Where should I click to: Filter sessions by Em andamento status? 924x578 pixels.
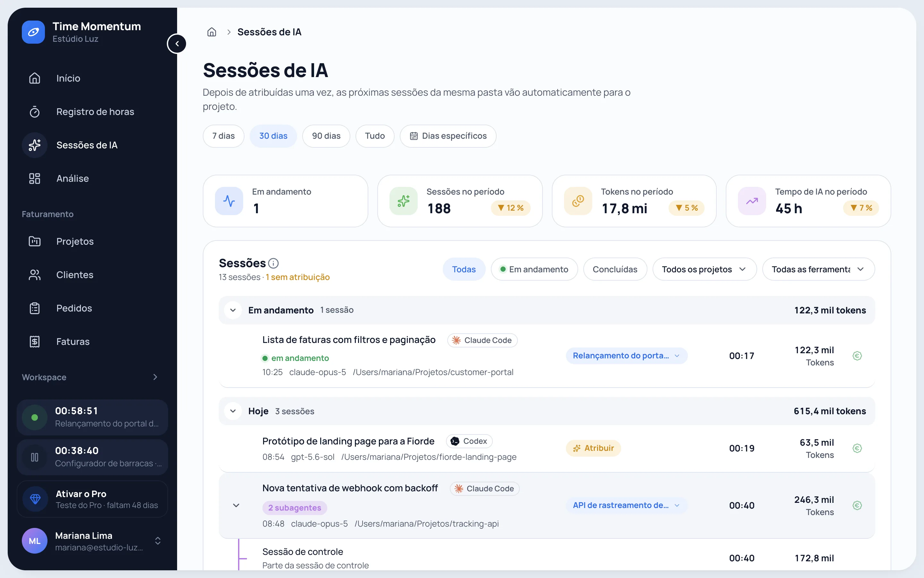pyautogui.click(x=534, y=269)
